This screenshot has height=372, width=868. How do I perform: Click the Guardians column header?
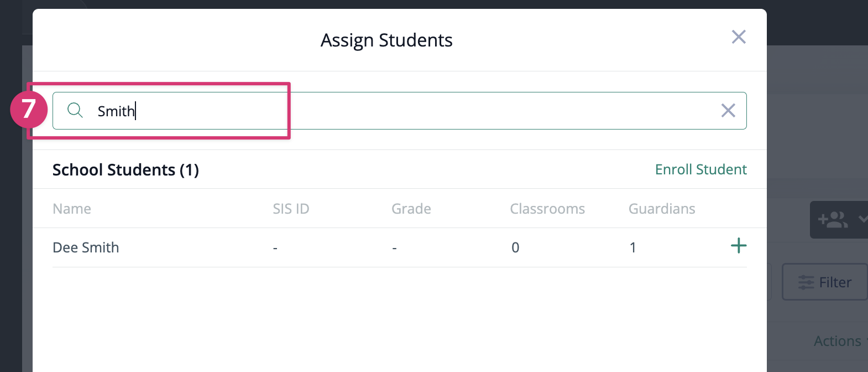click(662, 209)
